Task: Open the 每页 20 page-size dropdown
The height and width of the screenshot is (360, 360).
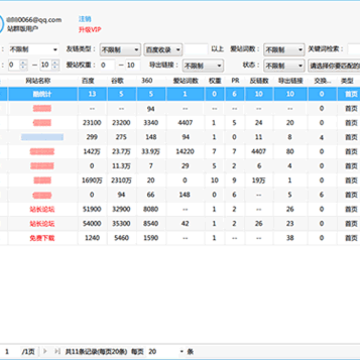Action: pyautogui.click(x=166, y=351)
